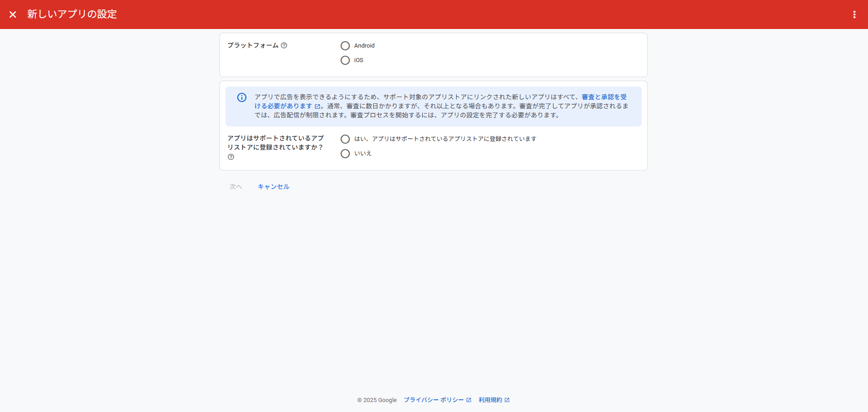Image resolution: width=868 pixels, height=412 pixels.
Task: Open the three-dot more options menu
Action: [854, 15]
